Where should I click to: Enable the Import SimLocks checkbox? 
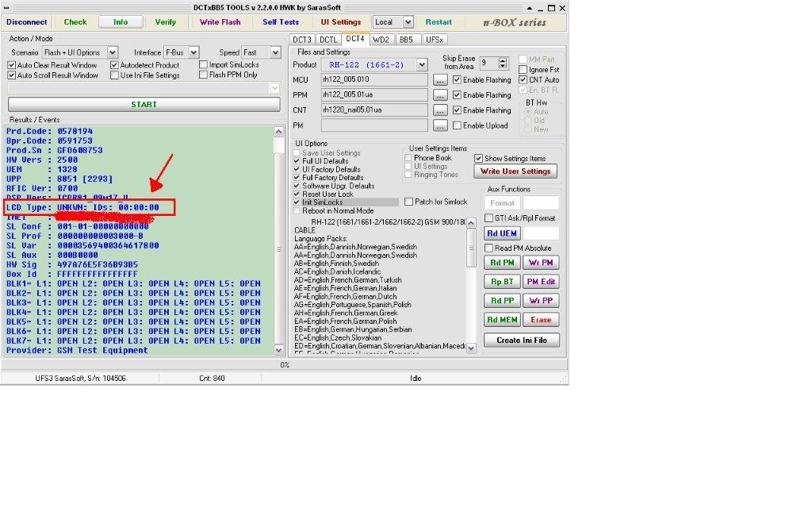pyautogui.click(x=204, y=65)
